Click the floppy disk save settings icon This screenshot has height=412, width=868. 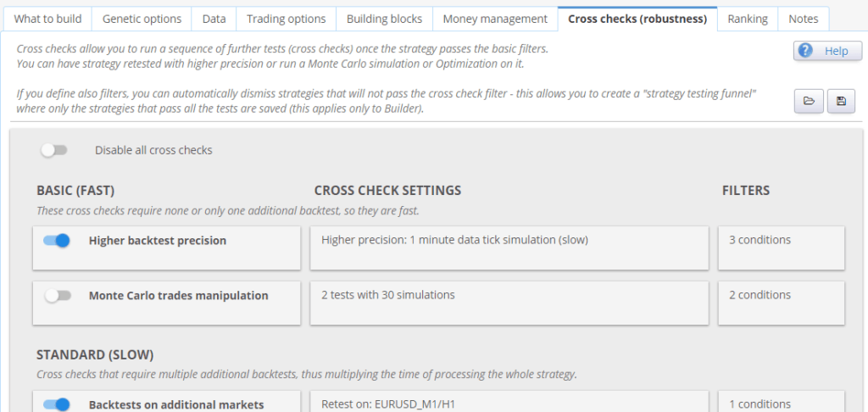pos(842,102)
